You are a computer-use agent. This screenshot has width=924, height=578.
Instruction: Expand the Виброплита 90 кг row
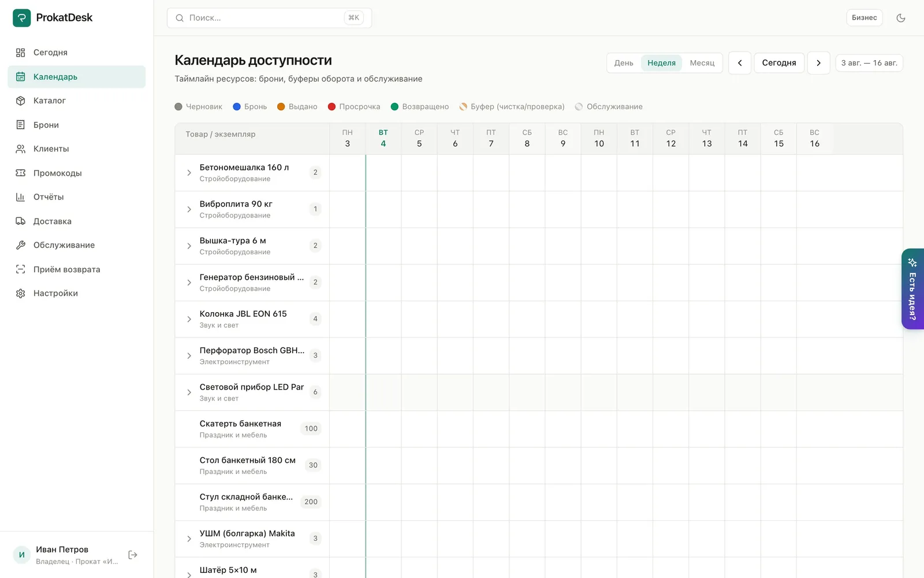189,209
